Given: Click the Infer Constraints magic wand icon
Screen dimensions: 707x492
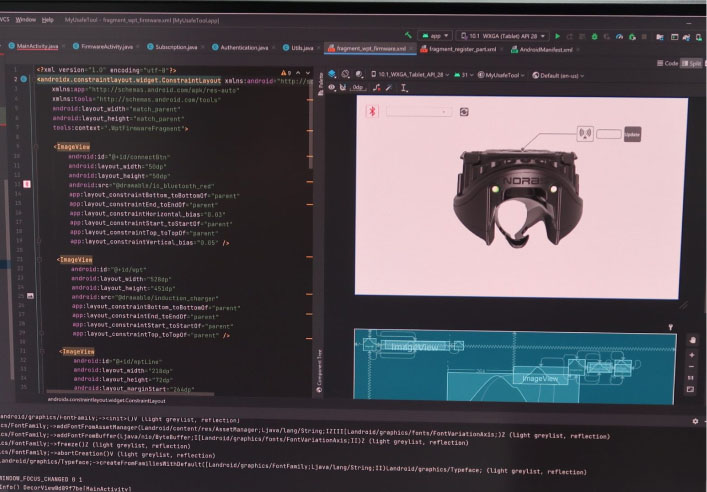Looking at the screenshot, I should [x=389, y=88].
